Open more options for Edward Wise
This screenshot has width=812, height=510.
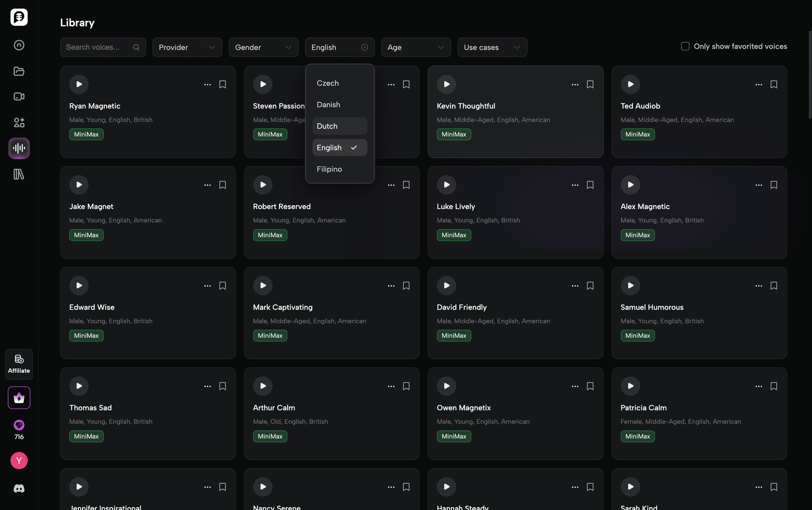click(x=207, y=286)
